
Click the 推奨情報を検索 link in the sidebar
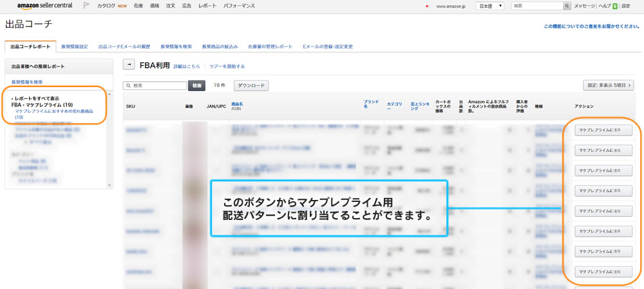[x=27, y=82]
